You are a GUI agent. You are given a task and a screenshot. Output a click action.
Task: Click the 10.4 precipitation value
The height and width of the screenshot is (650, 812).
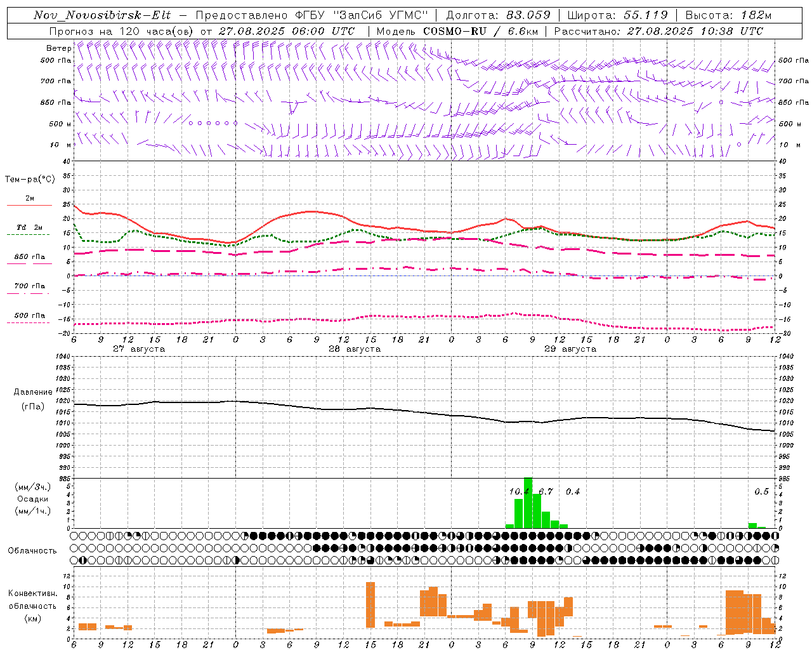[519, 492]
